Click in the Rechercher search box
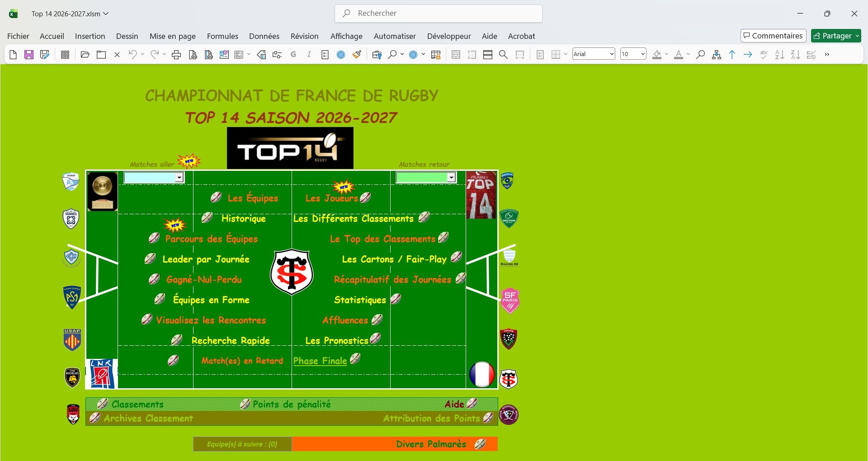Screen dimensions: 868x461 point(439,14)
